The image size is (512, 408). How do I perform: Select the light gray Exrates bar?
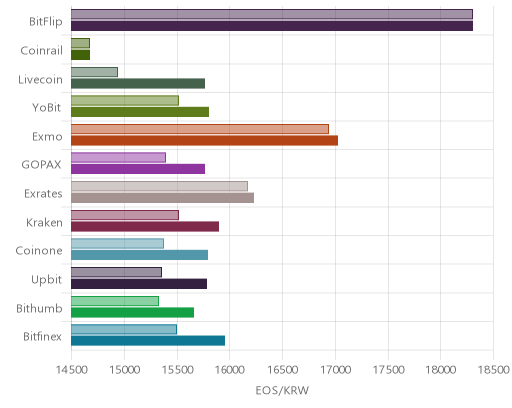(x=159, y=186)
